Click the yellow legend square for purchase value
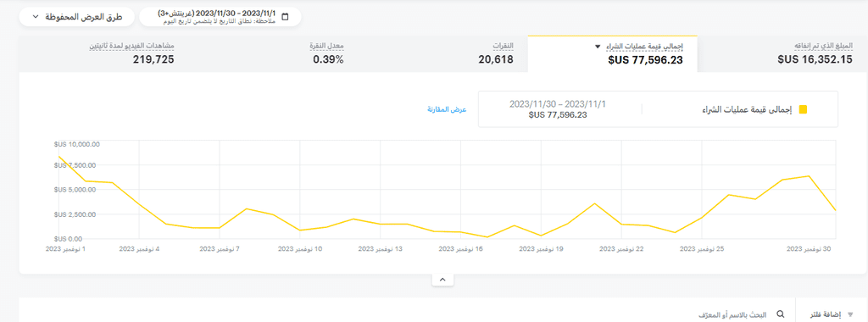 click(804, 109)
